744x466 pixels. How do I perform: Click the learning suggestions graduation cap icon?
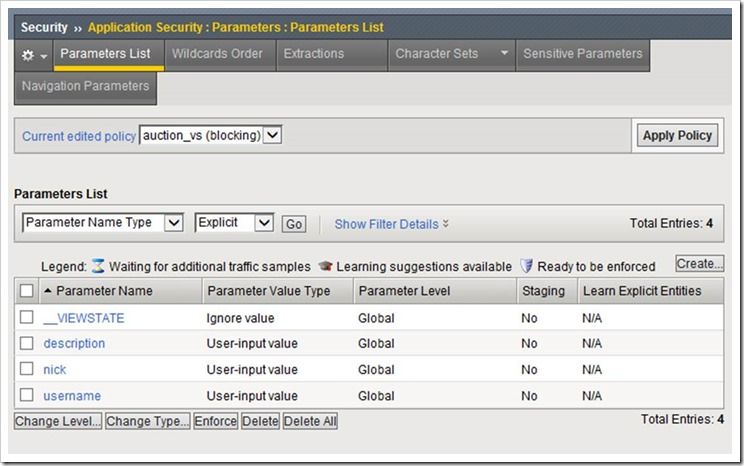click(325, 266)
